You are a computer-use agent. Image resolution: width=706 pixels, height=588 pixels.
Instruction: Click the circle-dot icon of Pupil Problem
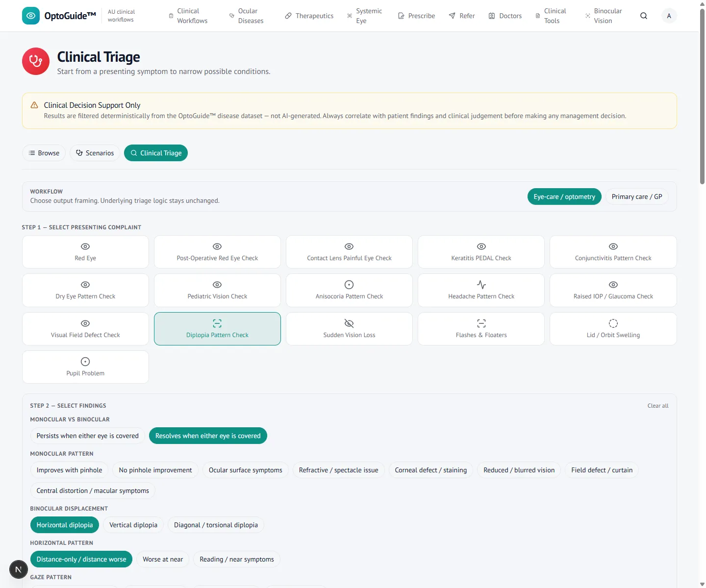(x=85, y=362)
